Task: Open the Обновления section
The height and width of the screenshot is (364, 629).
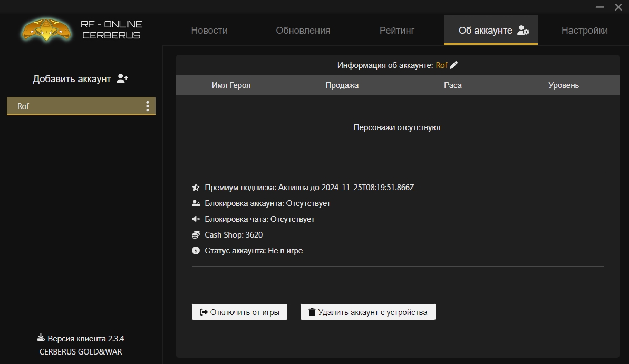Action: pyautogui.click(x=303, y=30)
